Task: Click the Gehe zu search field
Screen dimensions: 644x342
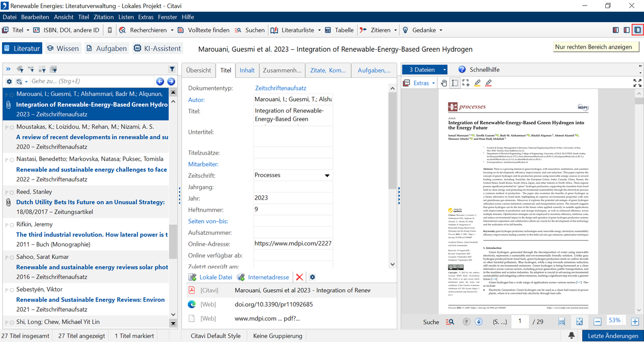Action: [91, 81]
